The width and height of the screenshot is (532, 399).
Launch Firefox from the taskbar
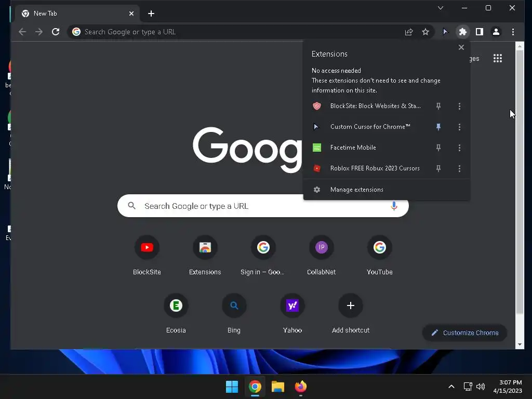pyautogui.click(x=301, y=387)
